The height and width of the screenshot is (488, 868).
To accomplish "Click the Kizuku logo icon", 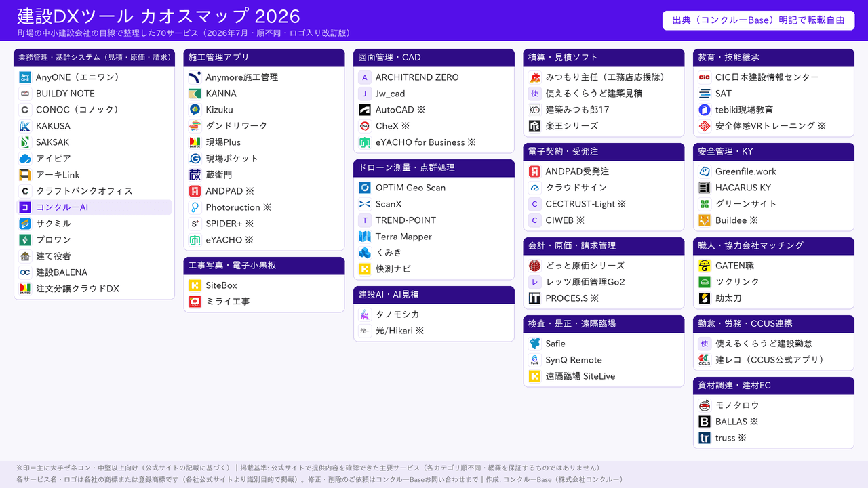I will [195, 110].
